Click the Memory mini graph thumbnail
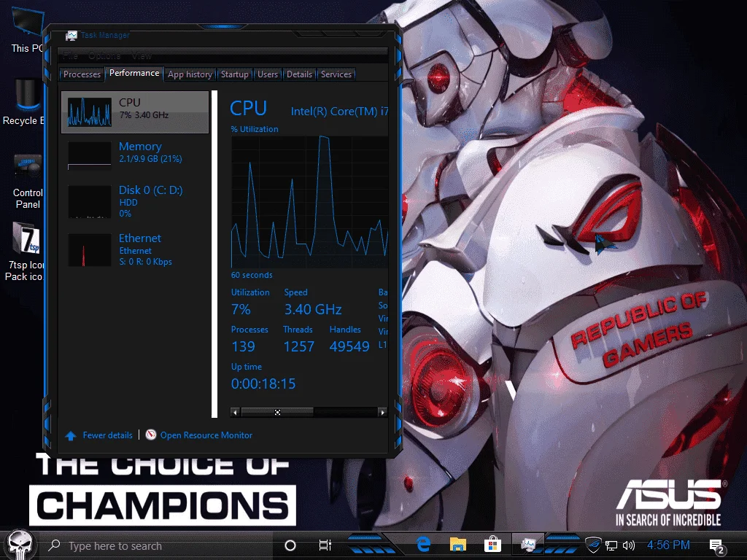The height and width of the screenshot is (560, 747). coord(90,155)
